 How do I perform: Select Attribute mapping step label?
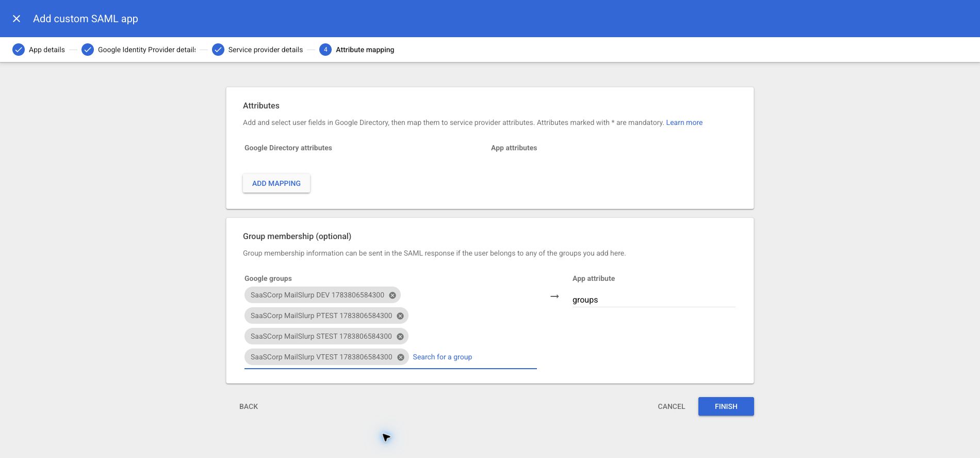[365, 50]
